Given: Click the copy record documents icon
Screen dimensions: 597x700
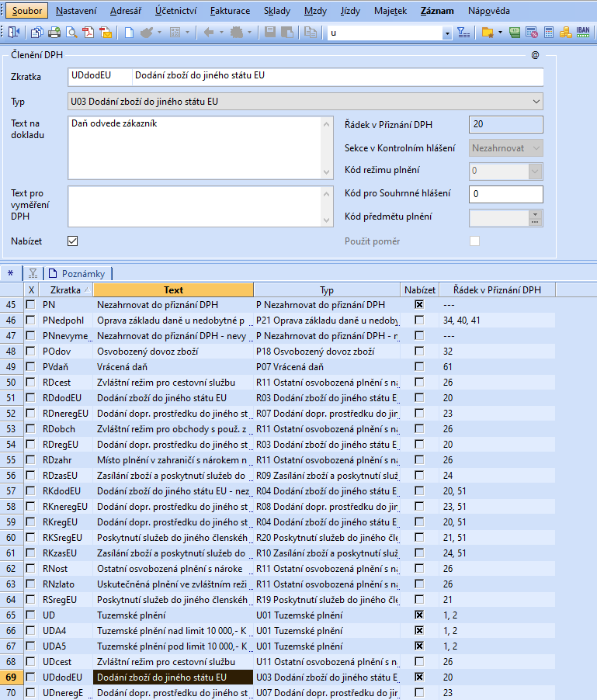Looking at the screenshot, I should coord(310,32).
